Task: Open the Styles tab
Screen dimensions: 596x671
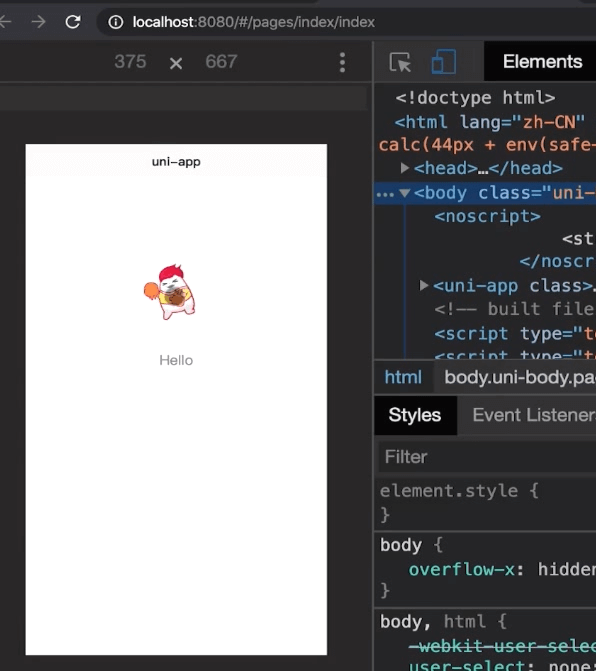Action: (415, 415)
